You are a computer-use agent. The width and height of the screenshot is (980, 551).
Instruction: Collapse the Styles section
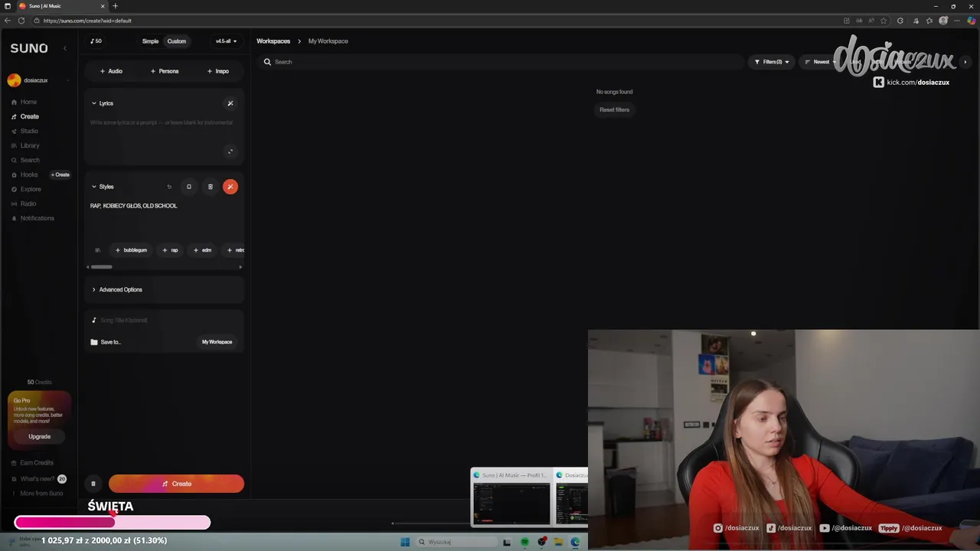tap(102, 187)
